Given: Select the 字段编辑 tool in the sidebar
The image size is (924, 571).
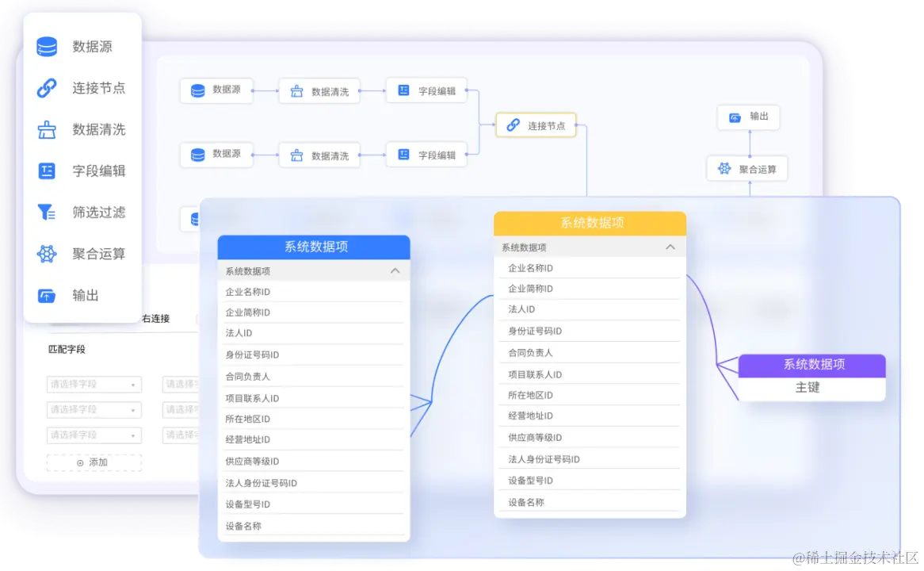Looking at the screenshot, I should pyautogui.click(x=82, y=171).
